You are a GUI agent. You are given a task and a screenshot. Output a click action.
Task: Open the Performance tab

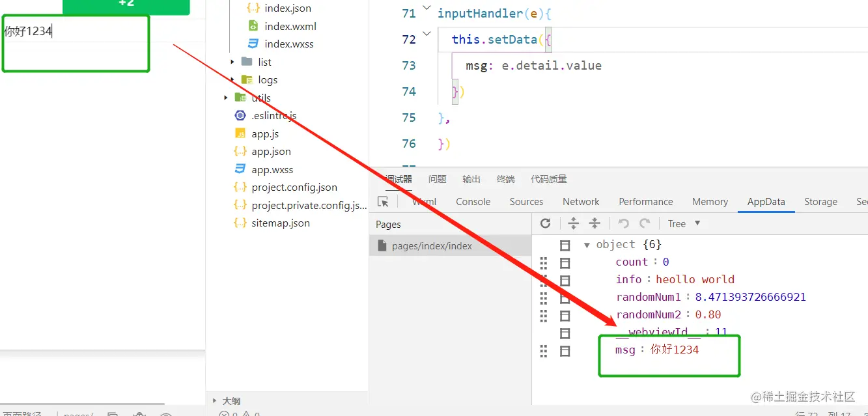pos(646,202)
